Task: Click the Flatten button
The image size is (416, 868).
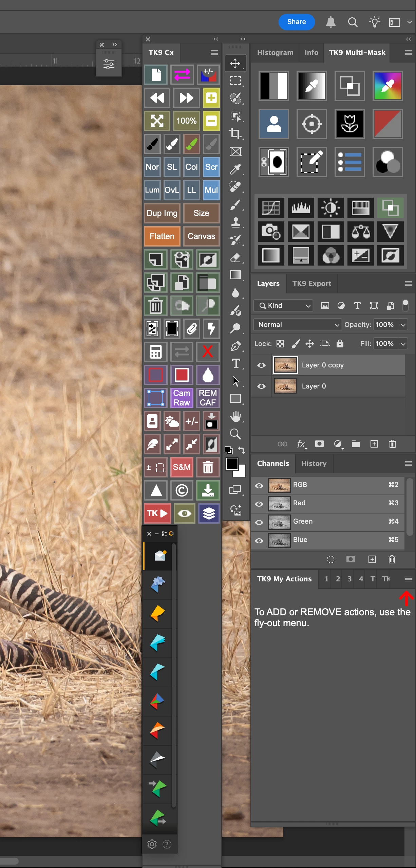Action: (x=162, y=236)
